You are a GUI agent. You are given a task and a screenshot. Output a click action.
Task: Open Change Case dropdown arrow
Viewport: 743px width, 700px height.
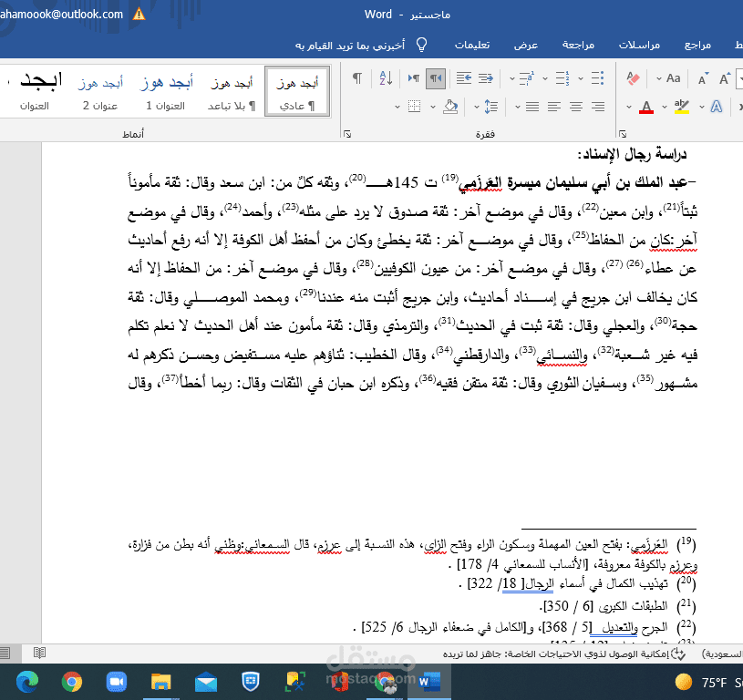point(658,78)
